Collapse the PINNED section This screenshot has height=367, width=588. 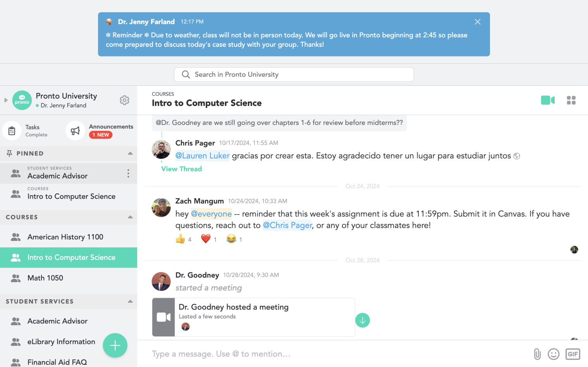coord(130,153)
